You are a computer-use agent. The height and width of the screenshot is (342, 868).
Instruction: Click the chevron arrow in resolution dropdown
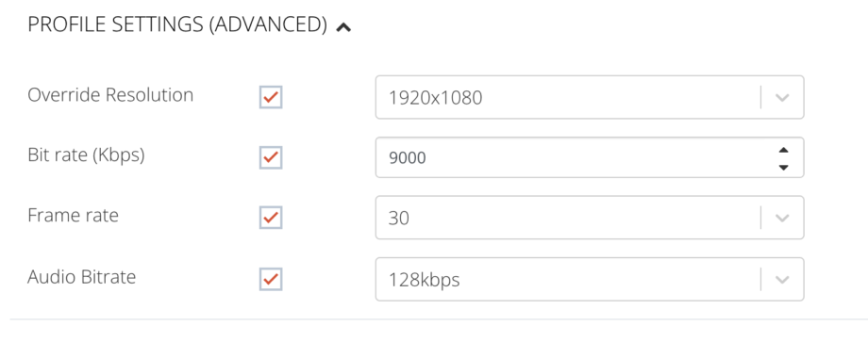coord(781,98)
